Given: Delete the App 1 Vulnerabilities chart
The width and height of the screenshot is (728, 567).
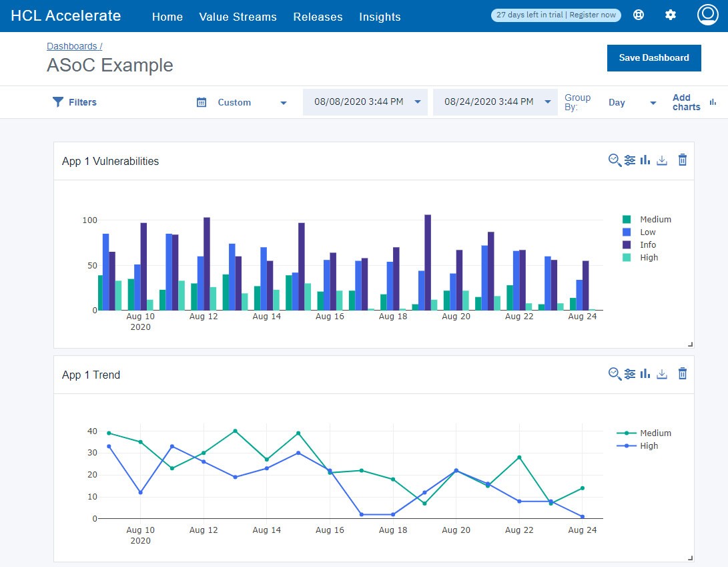Looking at the screenshot, I should [x=682, y=160].
